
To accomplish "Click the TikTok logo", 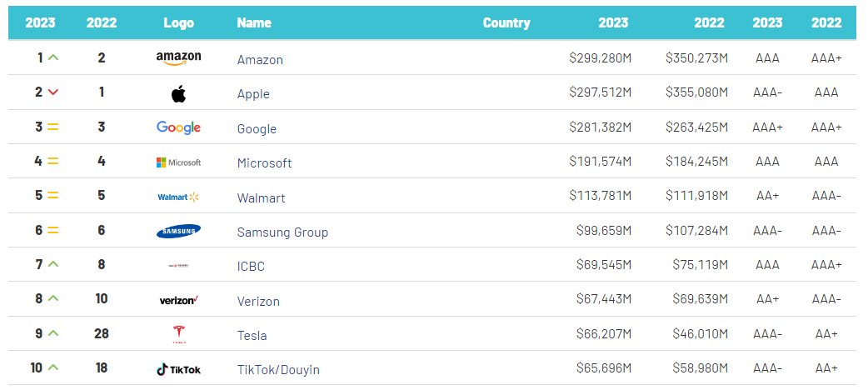I will point(178,369).
